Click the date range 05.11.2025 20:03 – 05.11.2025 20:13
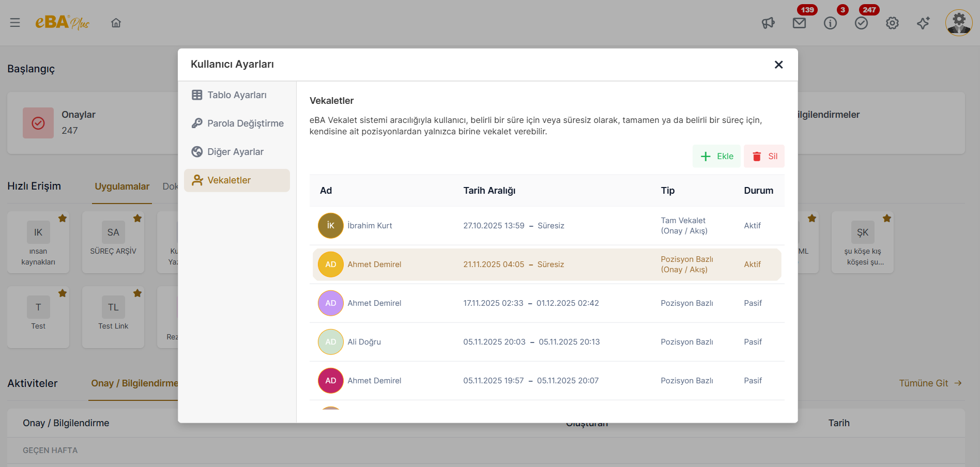This screenshot has width=980, height=467. [x=531, y=342]
